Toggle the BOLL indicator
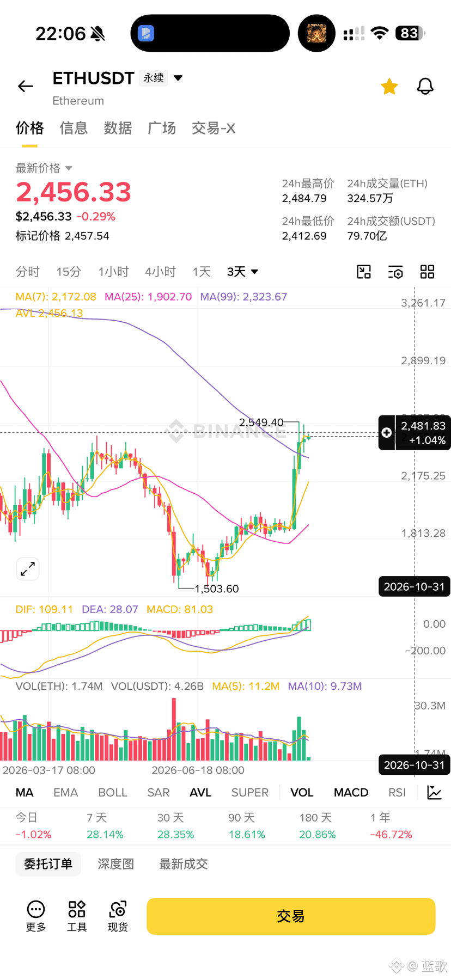This screenshot has width=451, height=980. pos(113,792)
